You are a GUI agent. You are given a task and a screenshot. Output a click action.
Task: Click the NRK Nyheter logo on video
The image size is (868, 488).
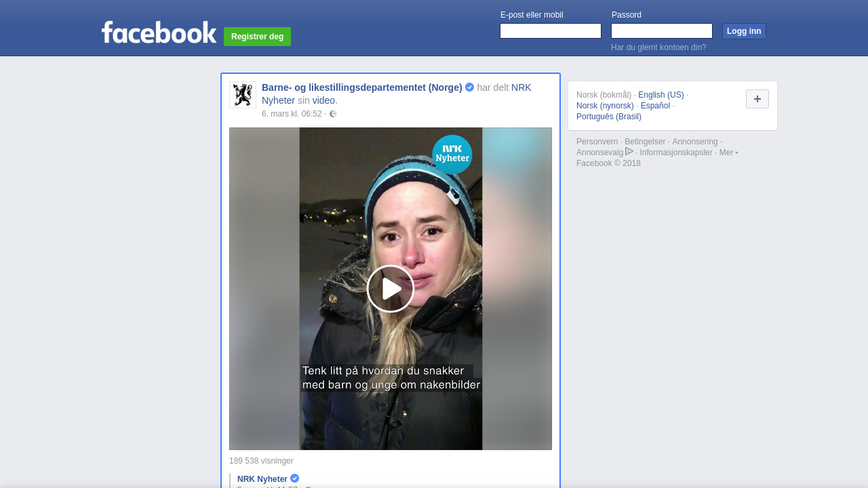(x=452, y=155)
